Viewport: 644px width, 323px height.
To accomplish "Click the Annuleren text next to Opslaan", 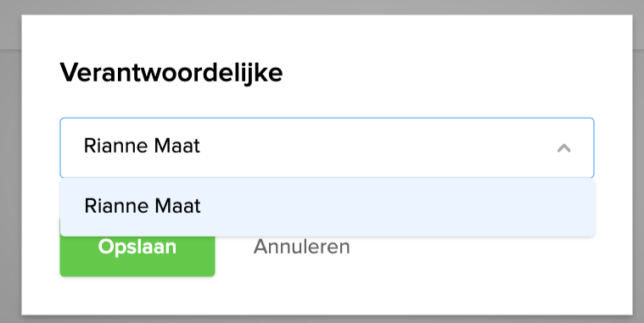I will coord(301,247).
